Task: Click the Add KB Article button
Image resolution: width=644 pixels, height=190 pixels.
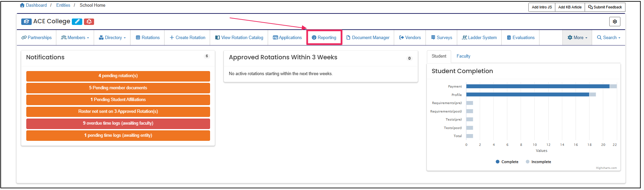Action: coord(570,7)
